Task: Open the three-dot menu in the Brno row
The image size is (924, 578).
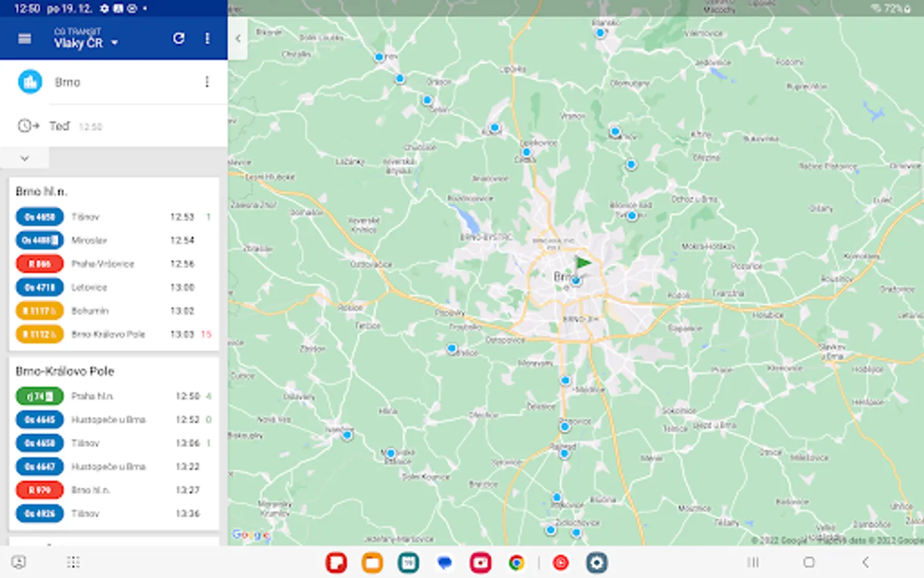Action: [207, 82]
